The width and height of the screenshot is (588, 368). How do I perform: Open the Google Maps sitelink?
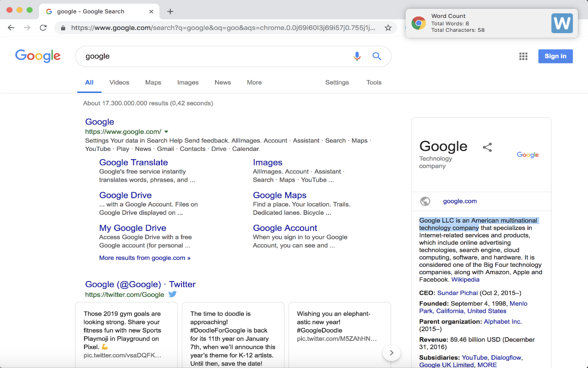tap(280, 195)
